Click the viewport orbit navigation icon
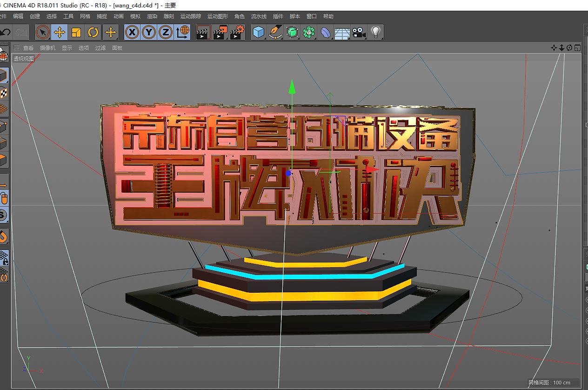Image resolution: width=588 pixels, height=390 pixels. pos(569,47)
